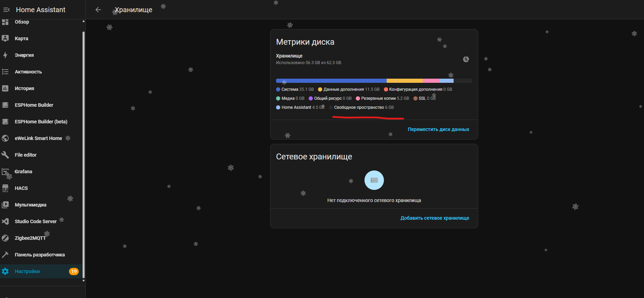
Task: Select Мультимедиа in the sidebar
Action: [31, 205]
